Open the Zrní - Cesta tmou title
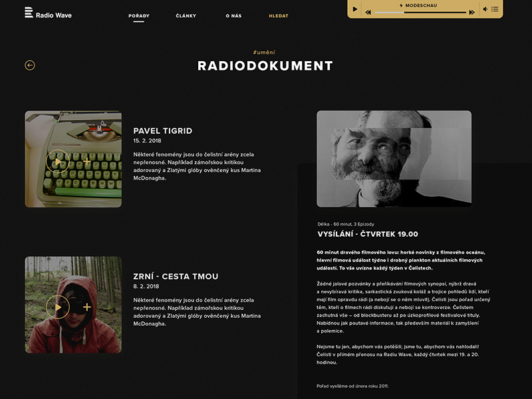The image size is (532, 399). pyautogui.click(x=176, y=276)
